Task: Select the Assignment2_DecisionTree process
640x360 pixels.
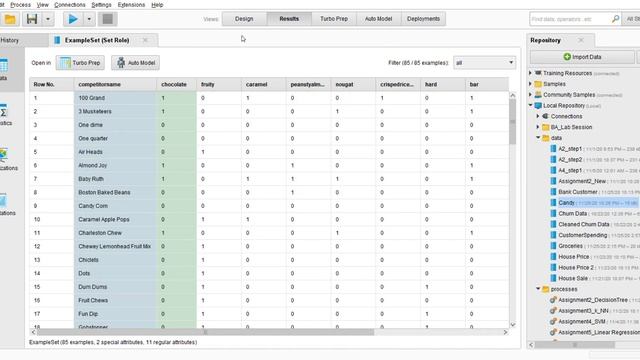Action: tap(593, 300)
